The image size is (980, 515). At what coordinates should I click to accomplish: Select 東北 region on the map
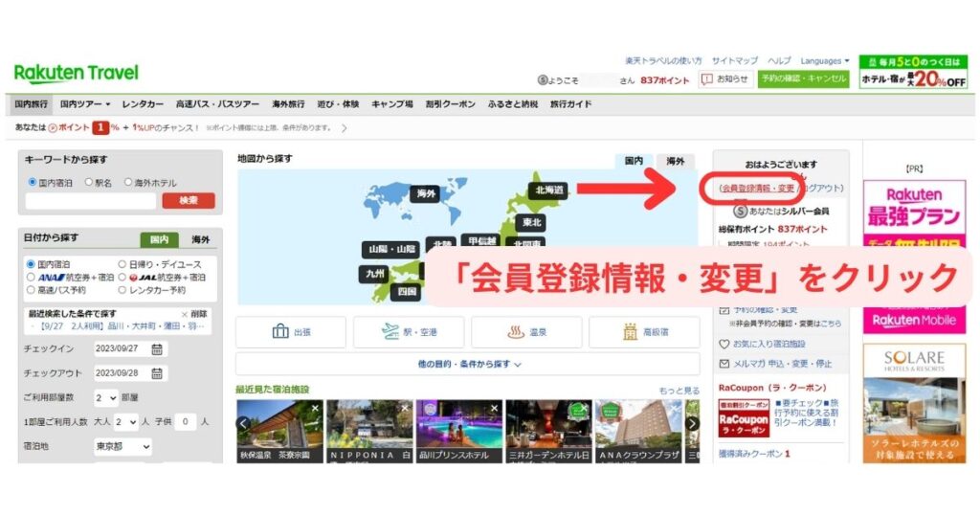531,222
